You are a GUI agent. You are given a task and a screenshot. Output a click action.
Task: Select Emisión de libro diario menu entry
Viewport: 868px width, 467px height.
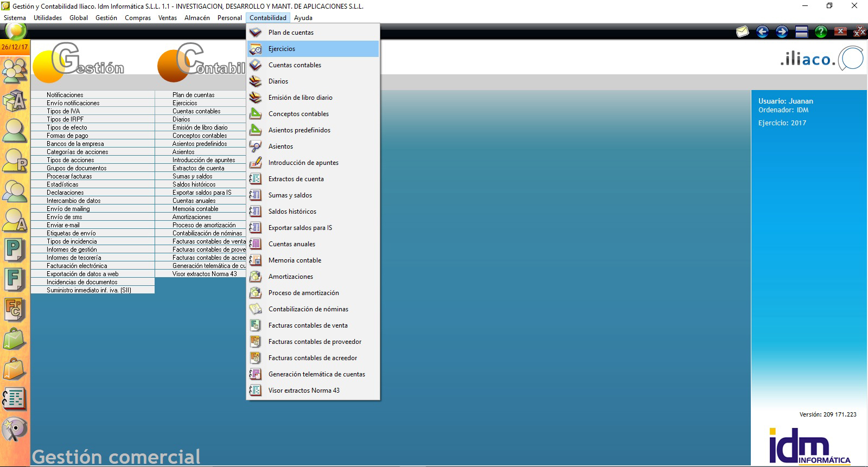click(313, 98)
